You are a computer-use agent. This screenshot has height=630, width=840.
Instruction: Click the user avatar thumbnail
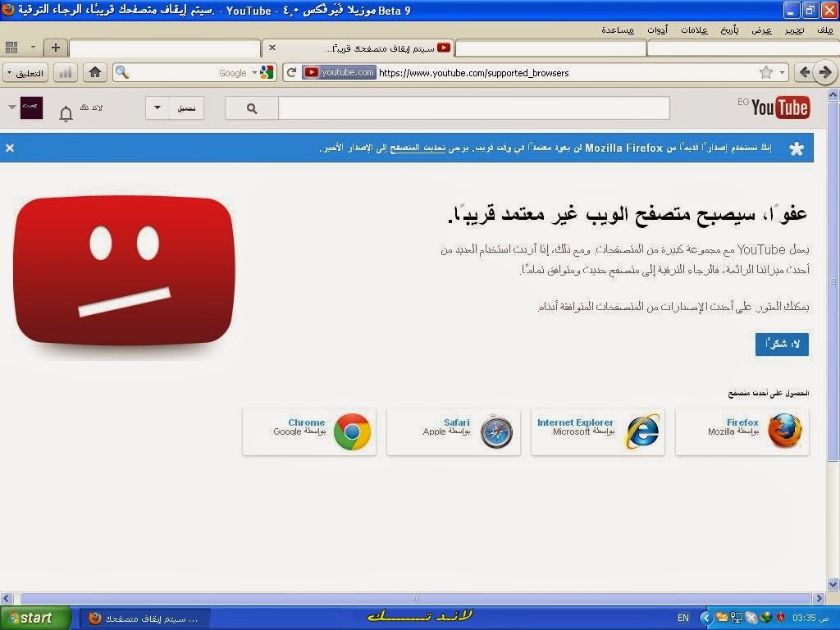32,107
